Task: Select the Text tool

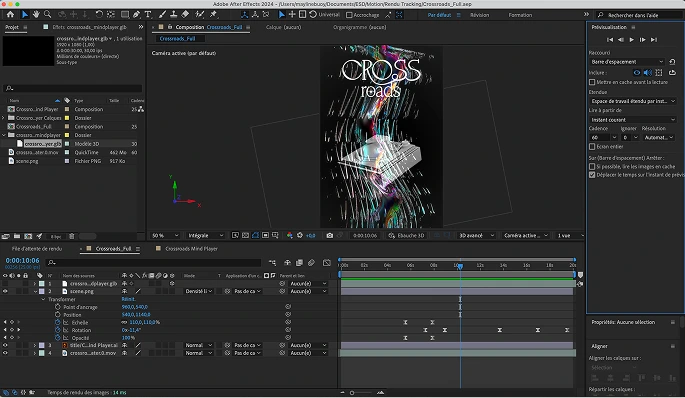Action: point(148,14)
